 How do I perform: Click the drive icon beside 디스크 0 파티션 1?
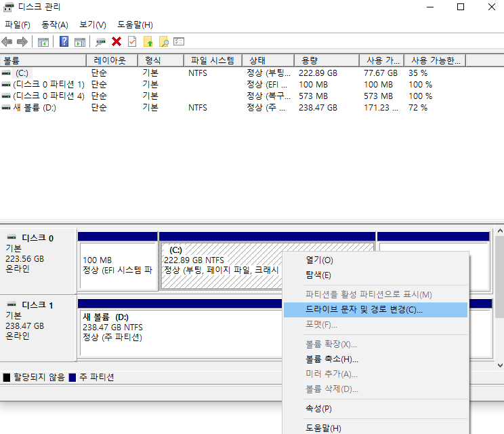pos(6,85)
